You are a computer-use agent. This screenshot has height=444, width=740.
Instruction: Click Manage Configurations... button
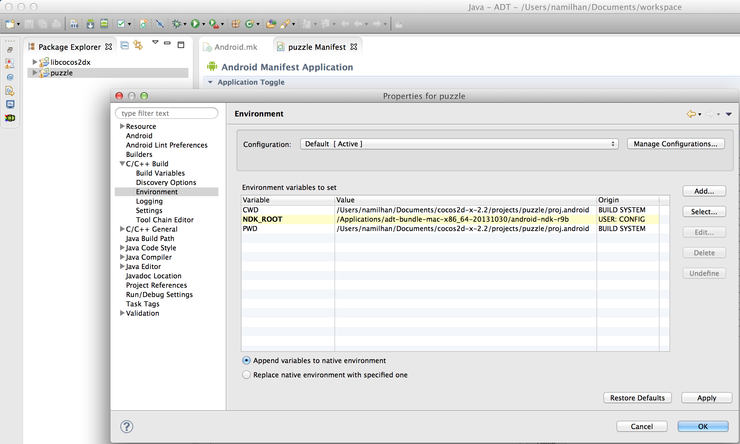coord(676,144)
